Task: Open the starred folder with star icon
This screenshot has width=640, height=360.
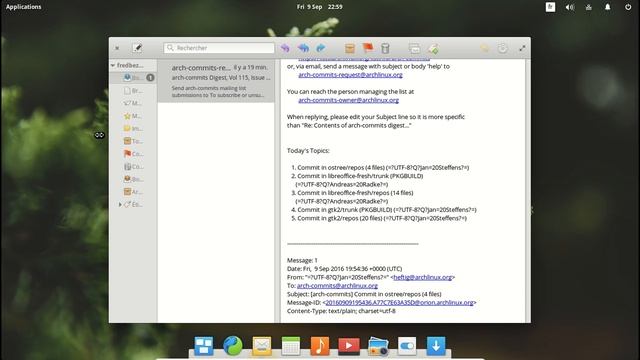Action: 134,116
